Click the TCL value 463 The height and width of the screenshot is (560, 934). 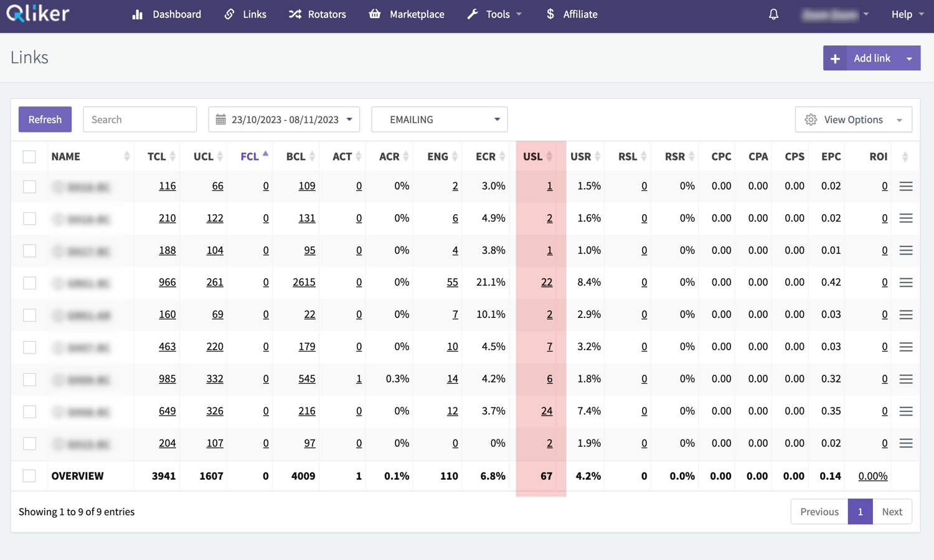pyautogui.click(x=167, y=347)
